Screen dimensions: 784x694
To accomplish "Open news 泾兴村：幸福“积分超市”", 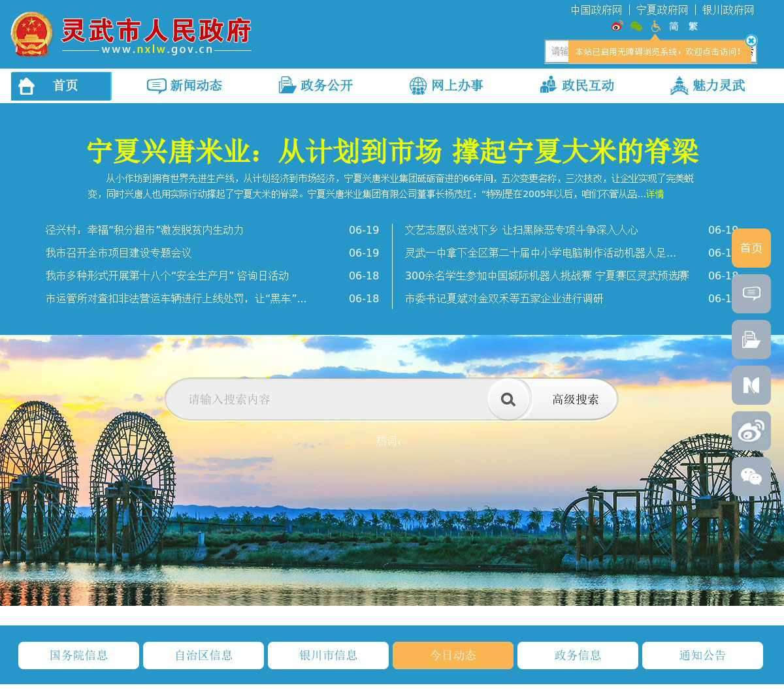I will tap(144, 230).
